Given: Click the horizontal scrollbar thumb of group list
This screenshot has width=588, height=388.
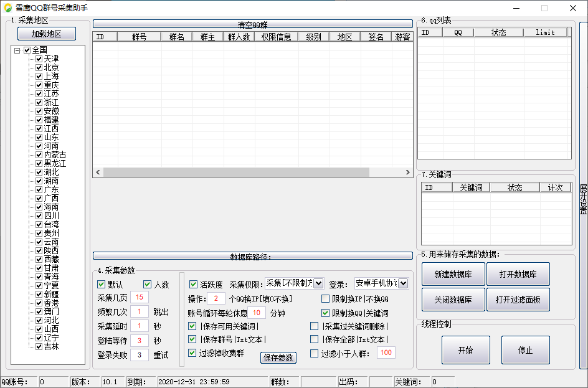Looking at the screenshot, I should point(236,172).
